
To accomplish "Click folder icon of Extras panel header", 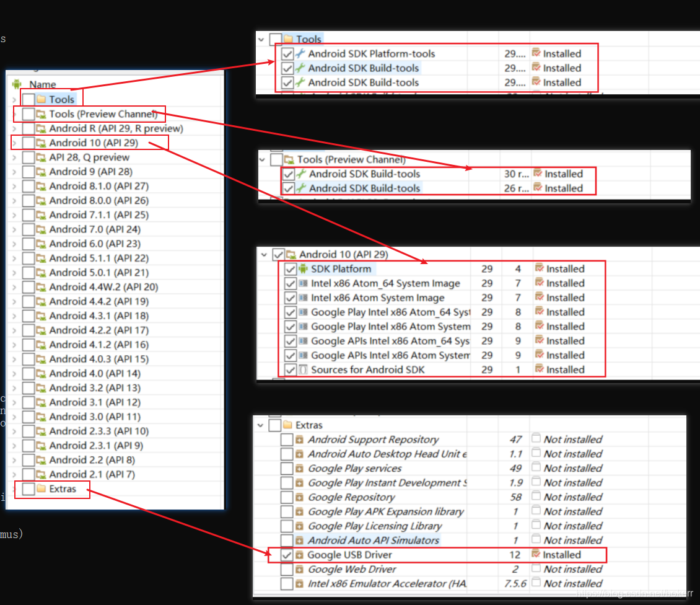I will tap(287, 425).
